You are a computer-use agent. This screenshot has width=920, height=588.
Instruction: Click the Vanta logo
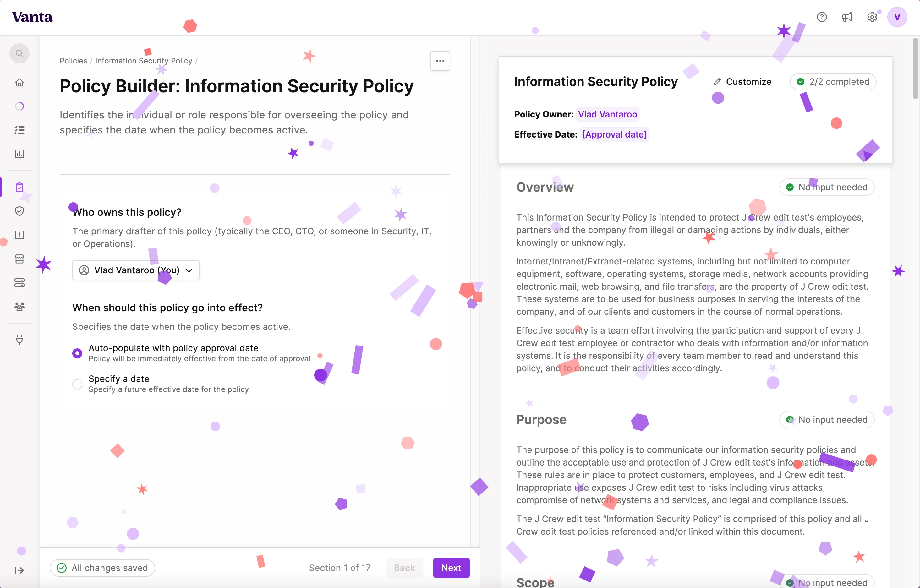tap(32, 17)
